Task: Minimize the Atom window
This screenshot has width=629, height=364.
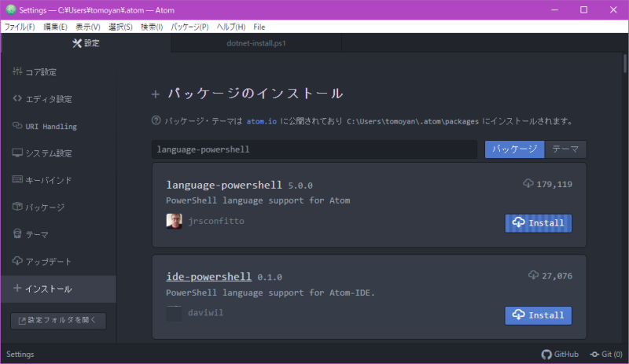Action: click(x=555, y=9)
